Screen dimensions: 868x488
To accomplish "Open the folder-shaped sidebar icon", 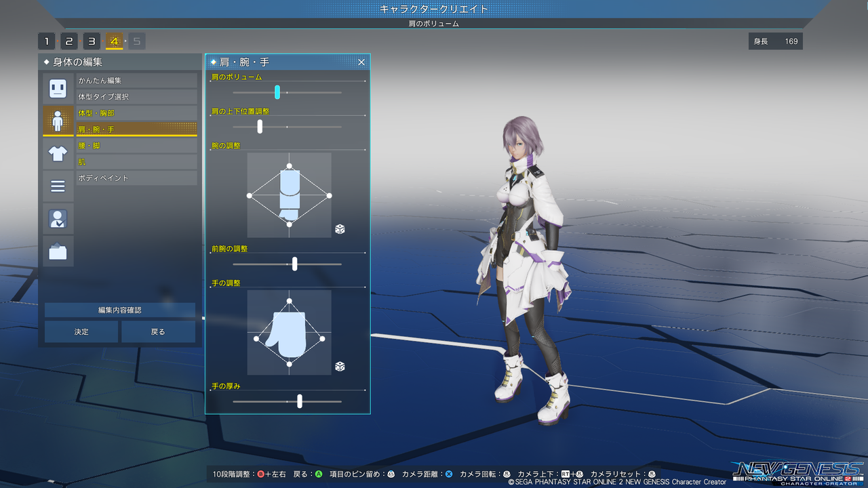I will pyautogui.click(x=58, y=251).
